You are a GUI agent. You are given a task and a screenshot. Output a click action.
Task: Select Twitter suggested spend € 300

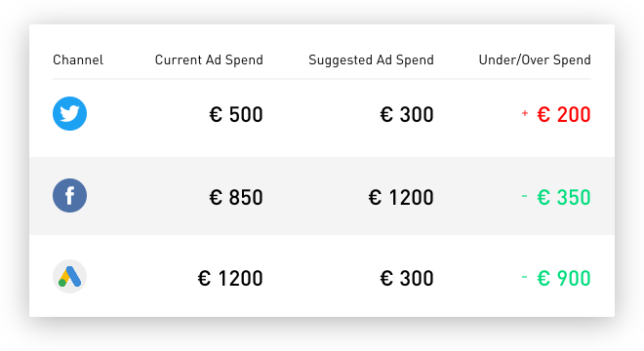point(407,114)
